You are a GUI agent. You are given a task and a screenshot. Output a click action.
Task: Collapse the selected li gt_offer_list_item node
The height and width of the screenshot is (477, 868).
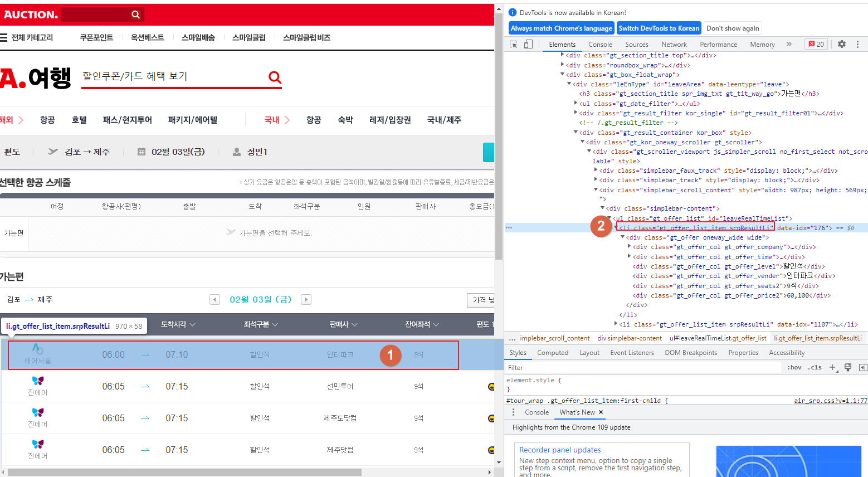pos(616,228)
